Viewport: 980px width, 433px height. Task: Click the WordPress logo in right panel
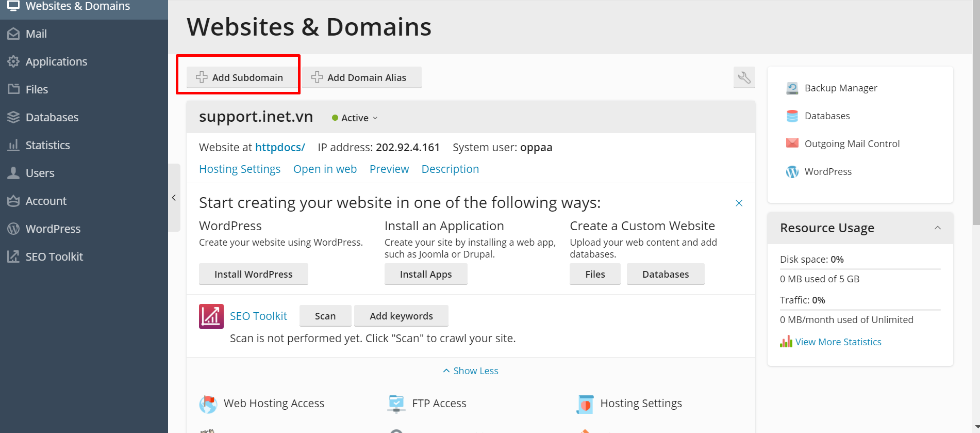[792, 172]
